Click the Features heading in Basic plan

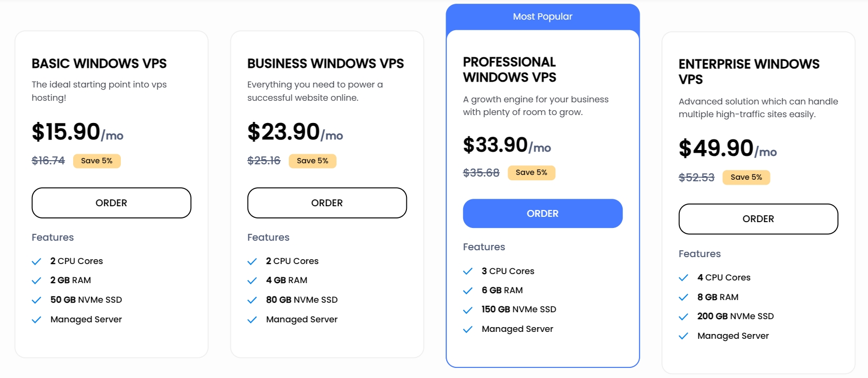tap(52, 237)
